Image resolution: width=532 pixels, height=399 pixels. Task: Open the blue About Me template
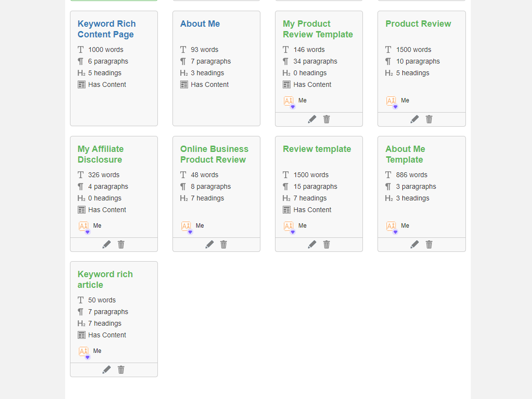[x=200, y=24]
